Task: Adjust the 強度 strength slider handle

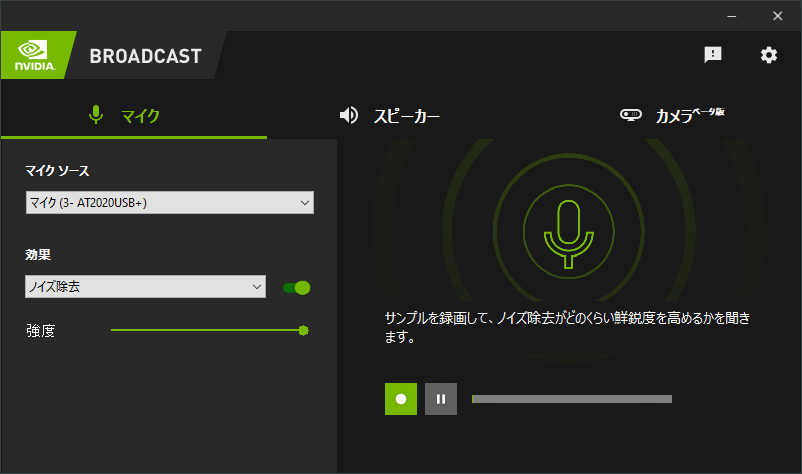Action: (303, 330)
